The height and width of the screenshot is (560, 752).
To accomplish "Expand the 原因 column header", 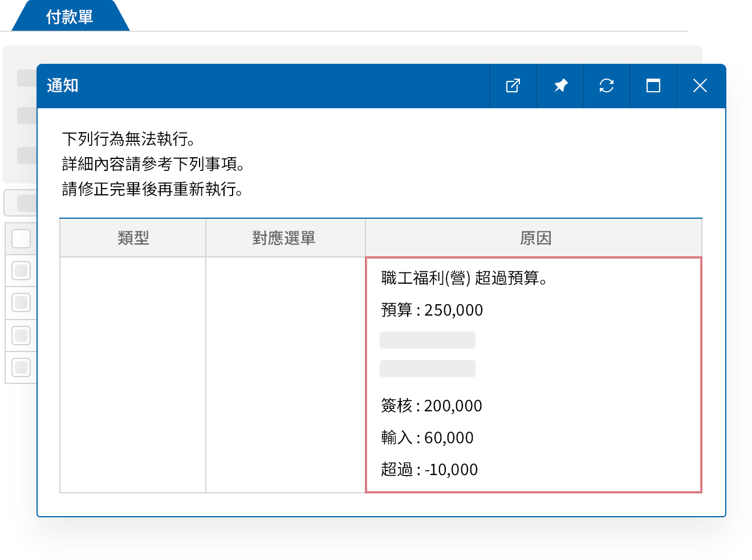I will pyautogui.click(x=534, y=238).
